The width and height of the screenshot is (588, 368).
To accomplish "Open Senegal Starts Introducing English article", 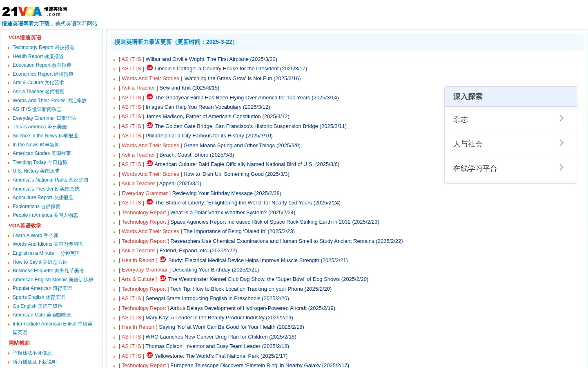I will pos(217,298).
